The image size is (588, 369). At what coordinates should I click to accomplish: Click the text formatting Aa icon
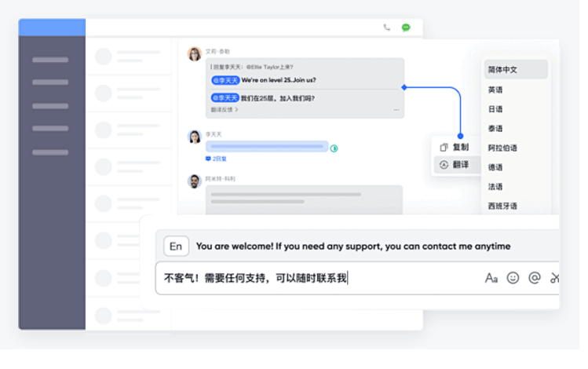coord(491,278)
